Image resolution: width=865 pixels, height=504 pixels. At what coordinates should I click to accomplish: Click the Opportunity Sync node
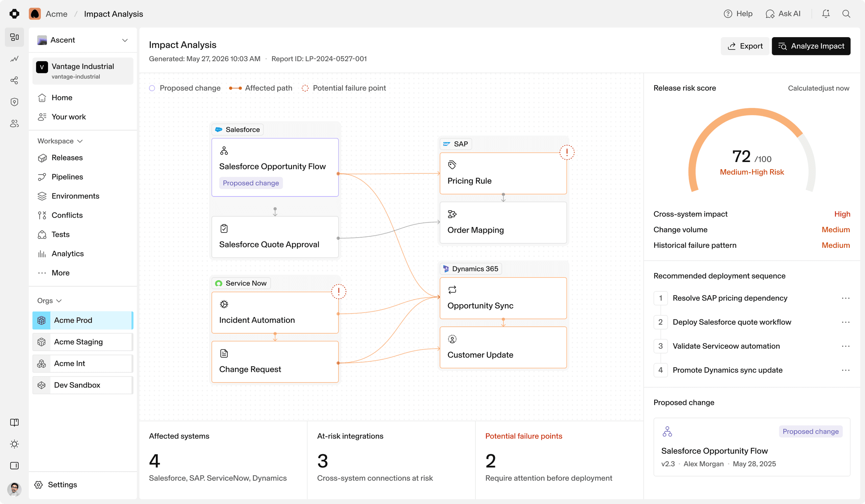point(503,298)
